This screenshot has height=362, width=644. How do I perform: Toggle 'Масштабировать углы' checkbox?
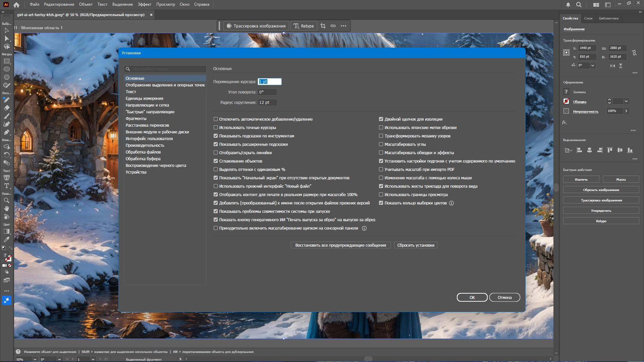coord(381,144)
